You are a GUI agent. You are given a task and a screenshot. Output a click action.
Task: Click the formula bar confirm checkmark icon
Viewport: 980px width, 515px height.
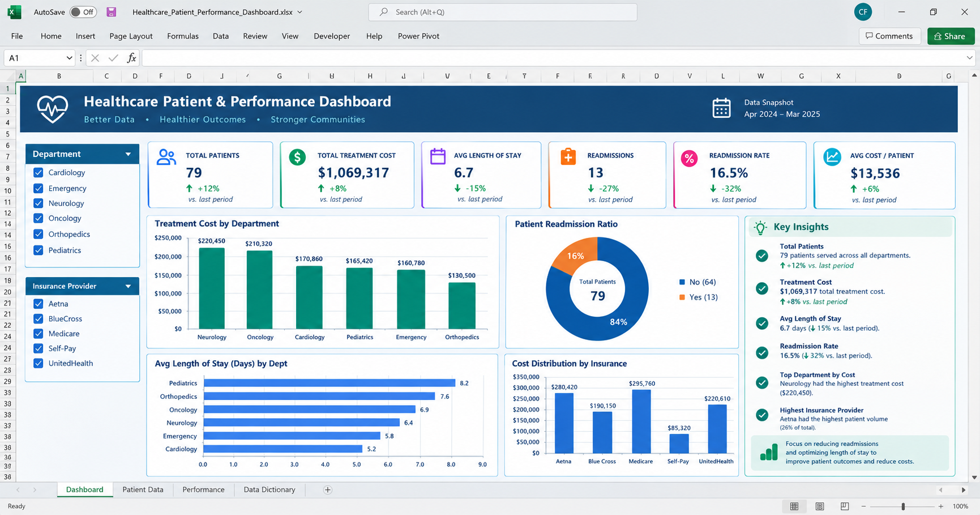pos(113,58)
